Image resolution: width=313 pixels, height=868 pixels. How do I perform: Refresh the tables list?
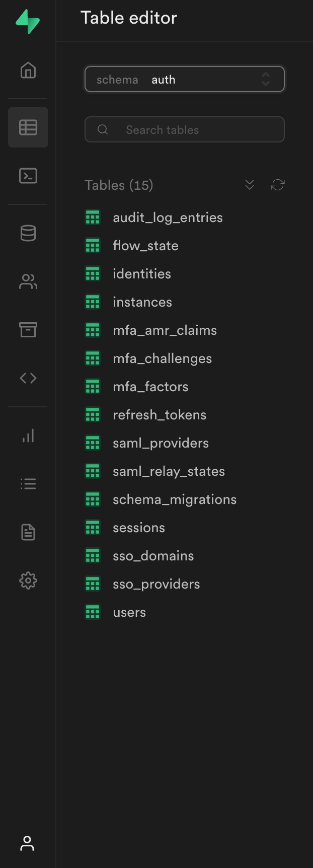coord(277,185)
